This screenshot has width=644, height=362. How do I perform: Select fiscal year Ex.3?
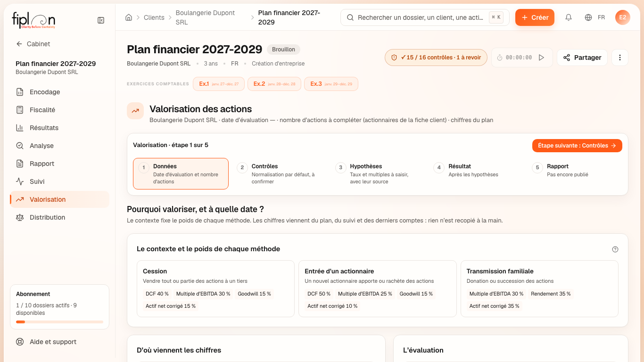(x=331, y=84)
